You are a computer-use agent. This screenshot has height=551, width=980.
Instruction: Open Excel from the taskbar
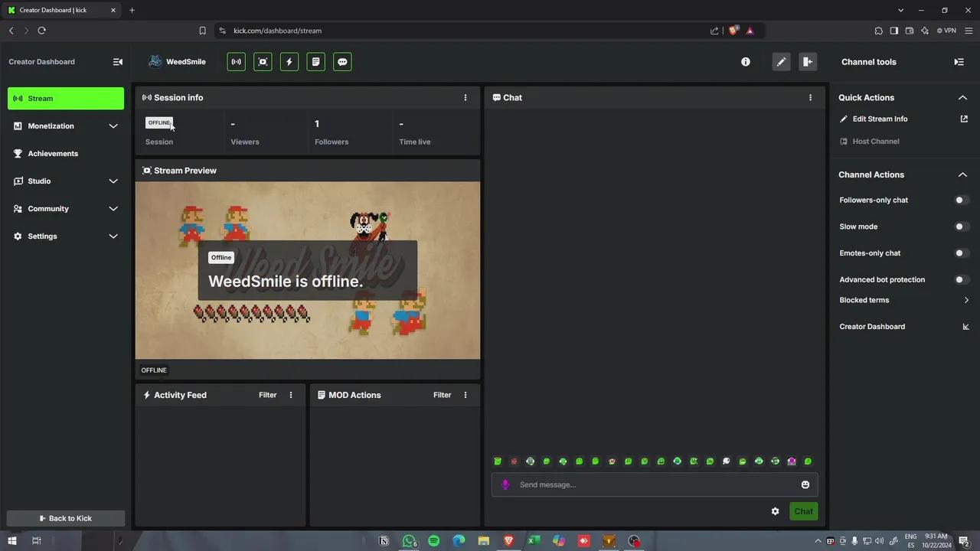pos(534,541)
